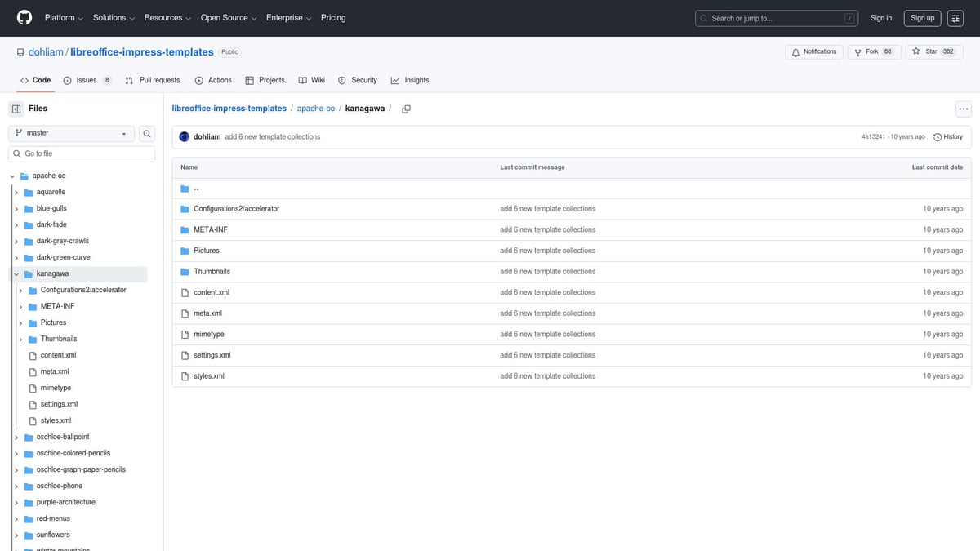The width and height of the screenshot is (980, 551).
Task: Click the folder icon for sunflowers in tree
Action: click(29, 535)
